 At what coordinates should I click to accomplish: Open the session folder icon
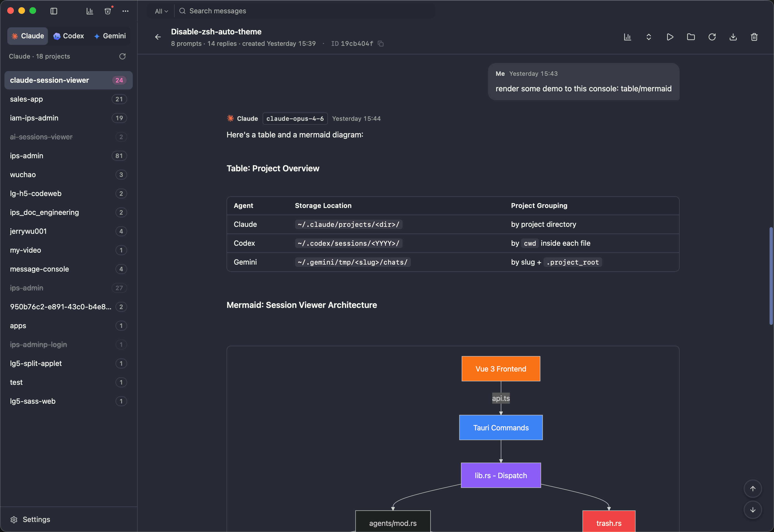pos(691,37)
